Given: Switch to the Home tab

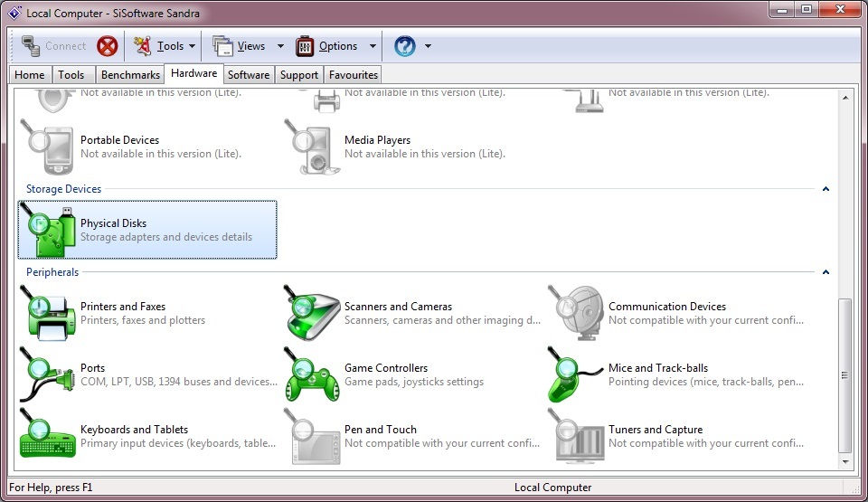Looking at the screenshot, I should (x=29, y=75).
